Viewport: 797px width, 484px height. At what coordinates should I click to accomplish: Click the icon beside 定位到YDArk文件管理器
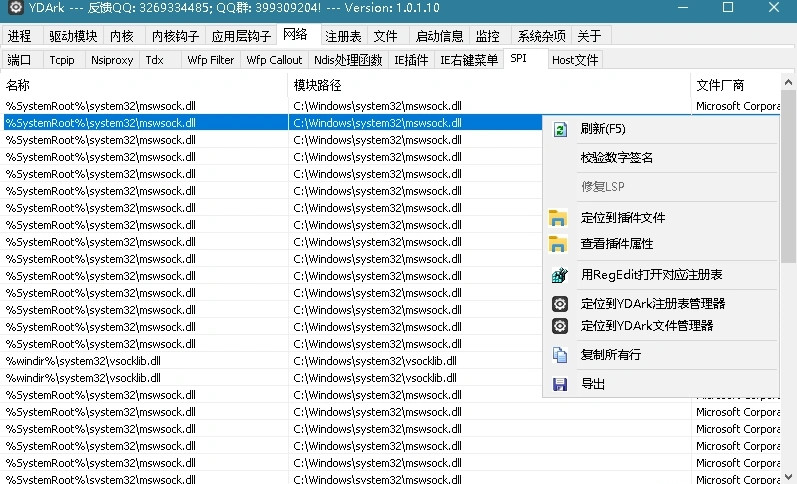tap(560, 326)
